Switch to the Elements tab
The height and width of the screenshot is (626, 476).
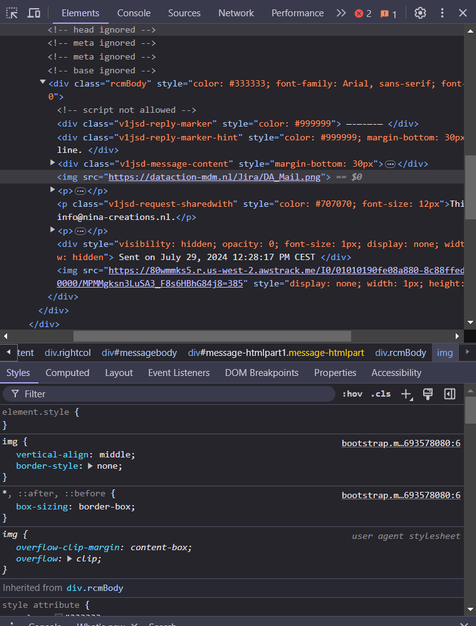pos(80,13)
